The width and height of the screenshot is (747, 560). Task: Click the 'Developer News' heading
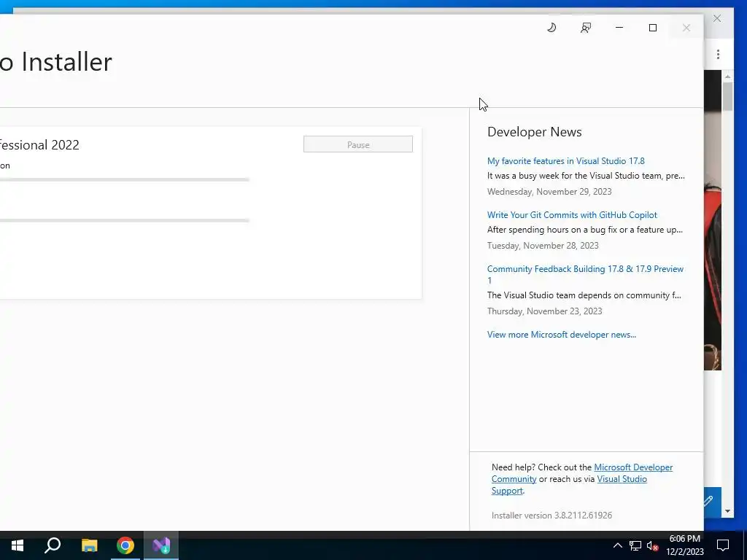pos(534,132)
